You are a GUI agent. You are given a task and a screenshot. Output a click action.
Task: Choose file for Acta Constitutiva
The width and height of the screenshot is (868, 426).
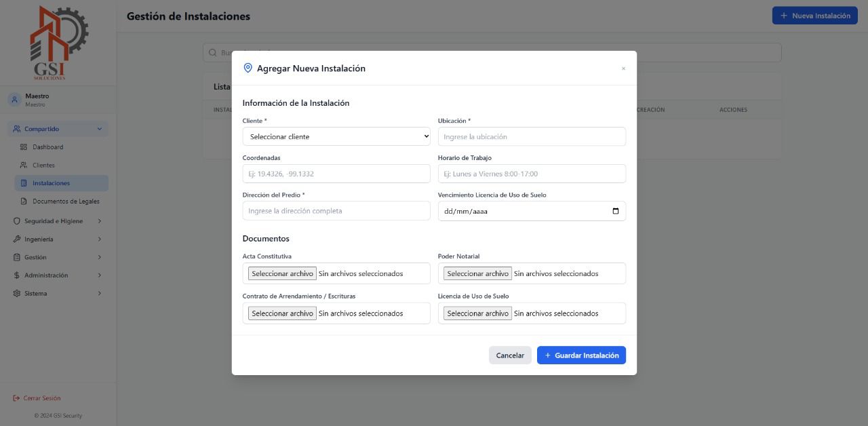click(282, 274)
